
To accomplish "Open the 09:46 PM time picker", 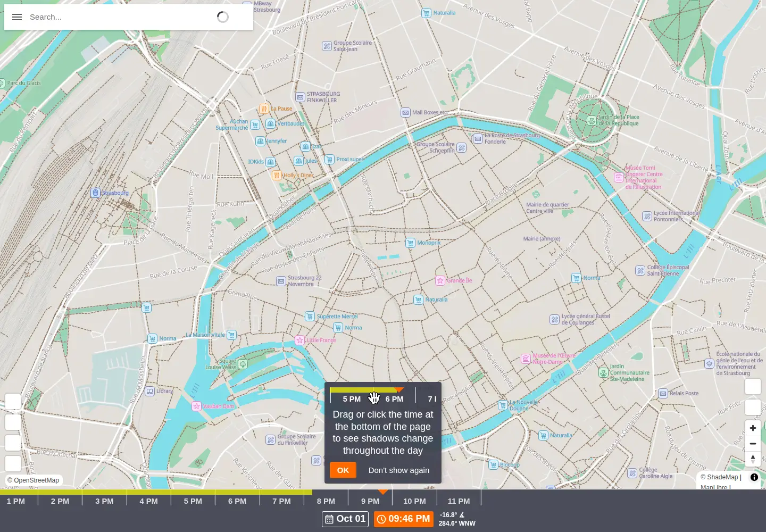I will click(404, 519).
